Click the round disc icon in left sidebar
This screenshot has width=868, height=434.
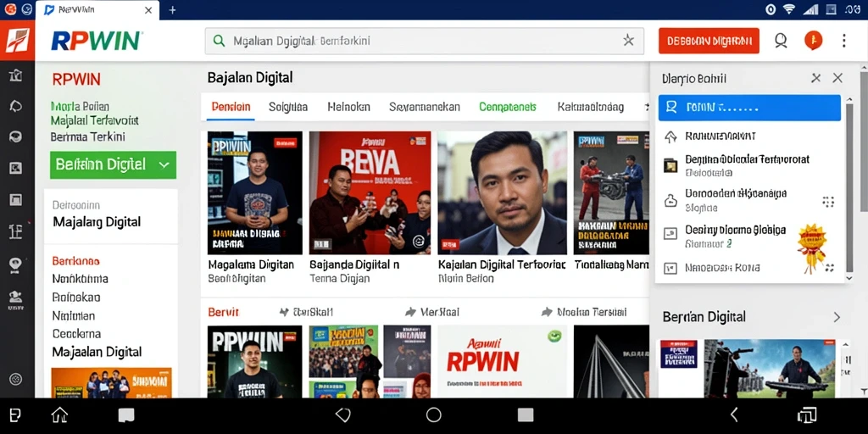click(16, 136)
